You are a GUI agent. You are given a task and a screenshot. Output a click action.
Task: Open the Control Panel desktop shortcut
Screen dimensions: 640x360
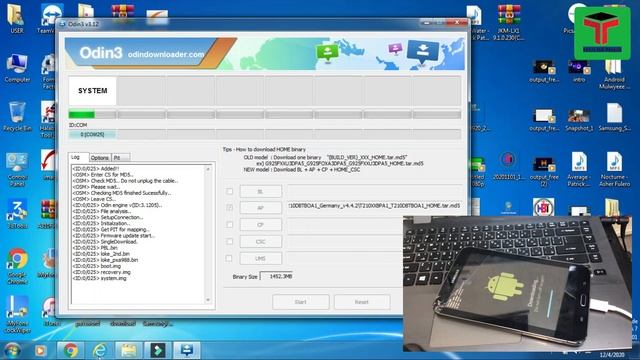(17, 169)
